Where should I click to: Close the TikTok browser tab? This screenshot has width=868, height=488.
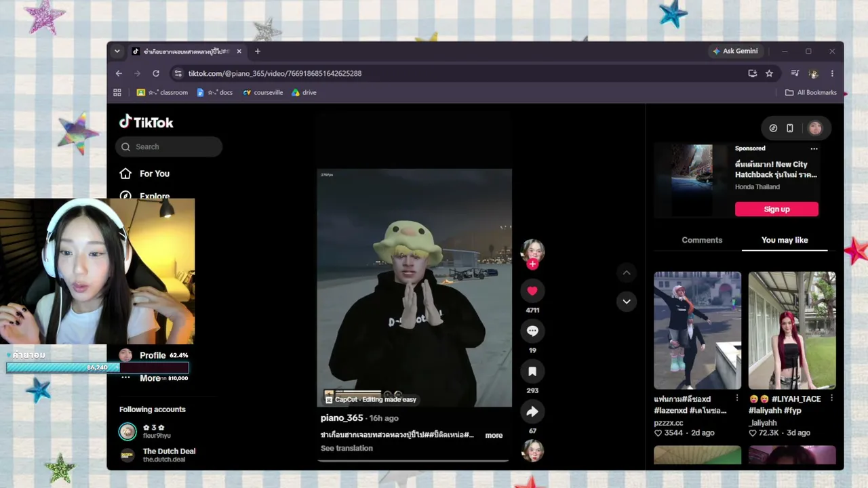(x=239, y=51)
